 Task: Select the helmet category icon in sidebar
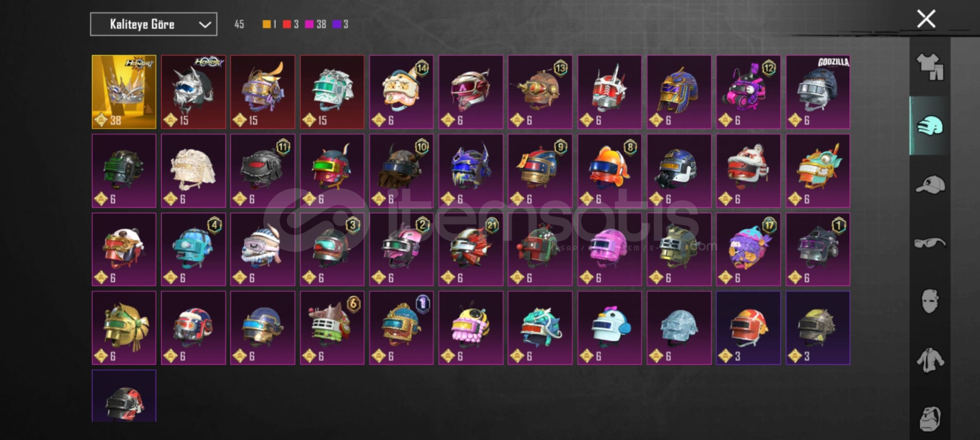click(x=930, y=125)
